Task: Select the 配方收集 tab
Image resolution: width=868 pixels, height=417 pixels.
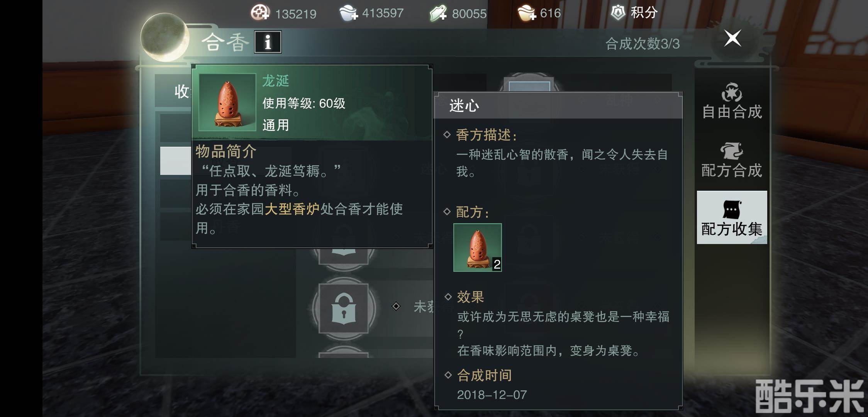Action: click(x=732, y=217)
